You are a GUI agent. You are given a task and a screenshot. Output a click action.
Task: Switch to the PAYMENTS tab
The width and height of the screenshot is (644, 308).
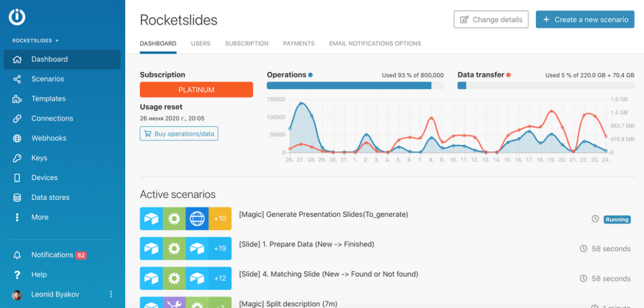[x=299, y=43]
